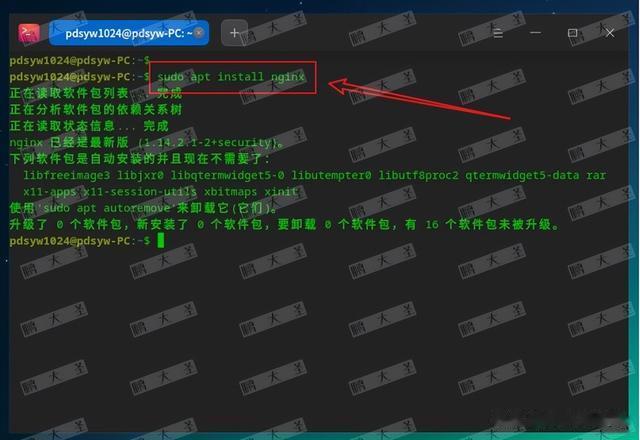This screenshot has width=640, height=440.
Task: Click the qtermwidget5-data package name
Action: [522, 176]
